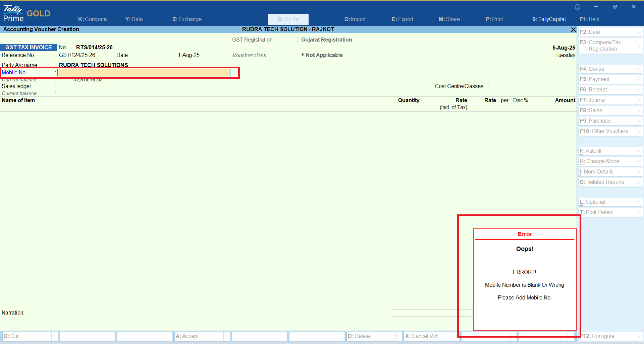Expand the arrow next to Q: Quit

pyautogui.click(x=54, y=336)
